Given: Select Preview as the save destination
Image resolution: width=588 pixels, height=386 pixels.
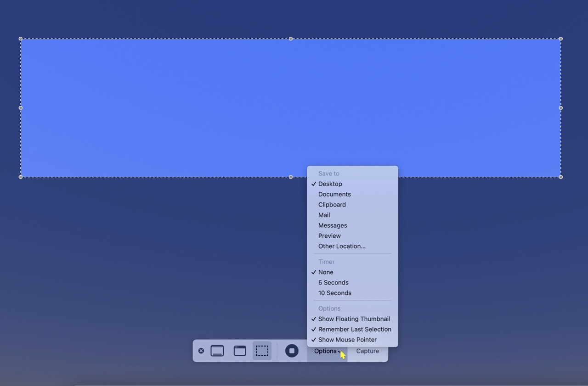Looking at the screenshot, I should [x=329, y=235].
